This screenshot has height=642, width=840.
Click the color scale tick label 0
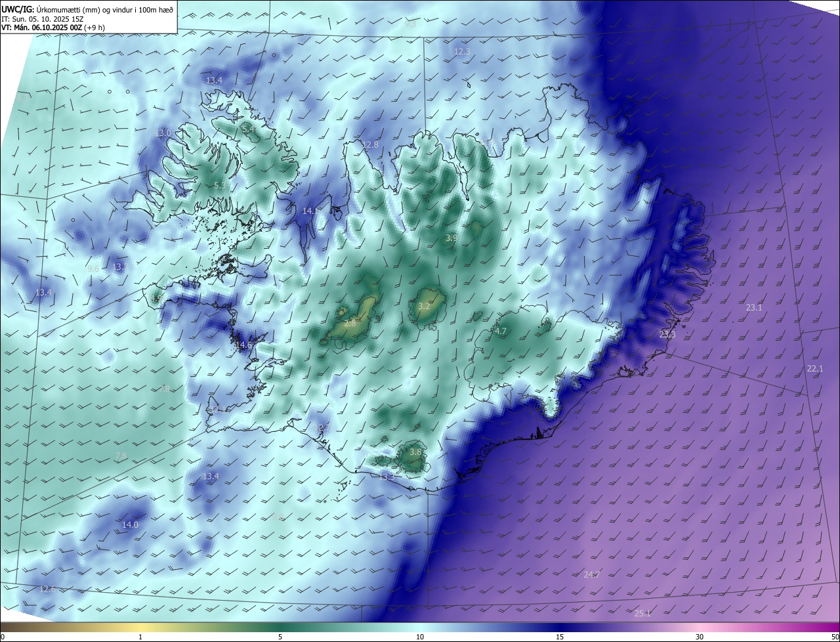(3, 637)
